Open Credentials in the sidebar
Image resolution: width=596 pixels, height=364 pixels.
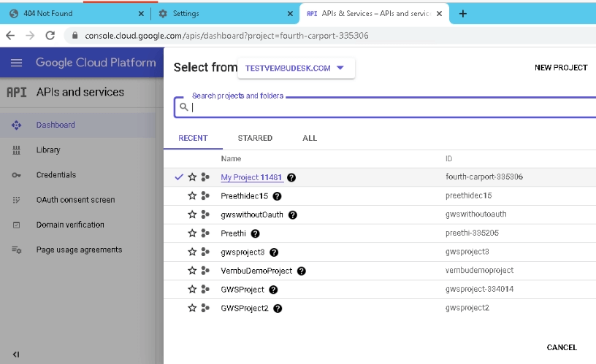tap(56, 175)
